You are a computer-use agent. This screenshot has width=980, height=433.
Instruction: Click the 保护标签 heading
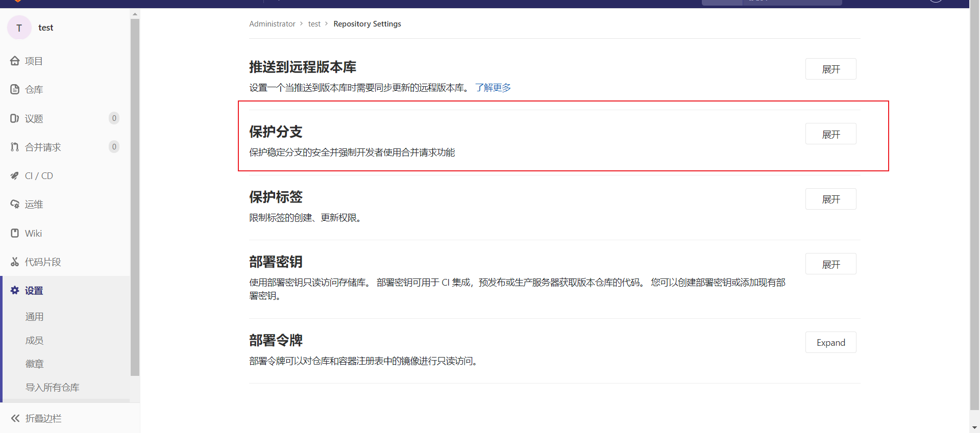coord(276,197)
